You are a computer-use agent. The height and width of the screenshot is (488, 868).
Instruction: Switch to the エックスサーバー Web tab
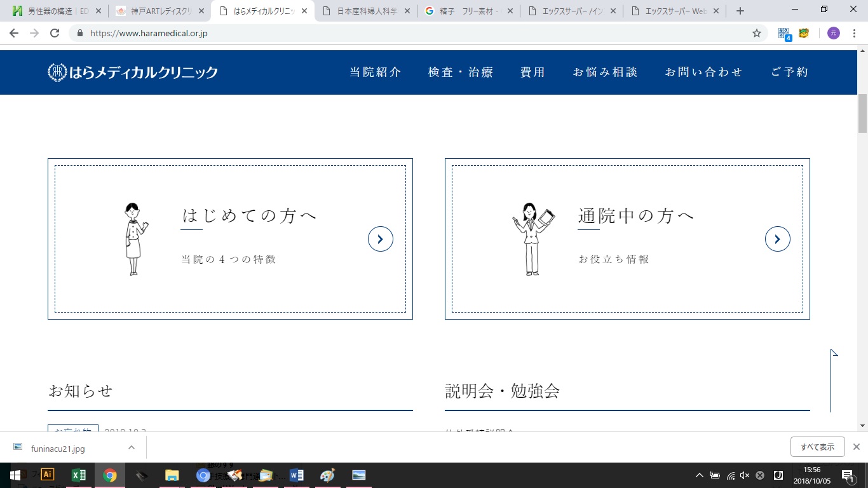675,11
